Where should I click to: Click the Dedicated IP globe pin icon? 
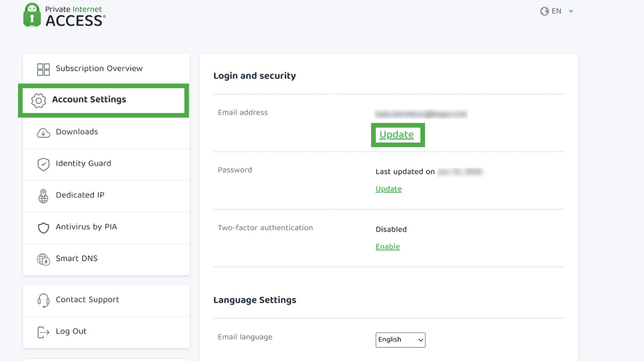click(43, 196)
